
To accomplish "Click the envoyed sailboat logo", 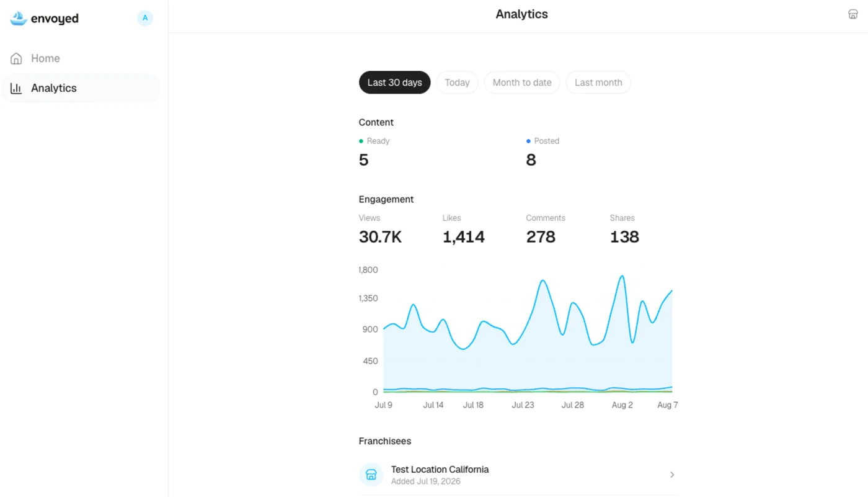I will tap(19, 19).
